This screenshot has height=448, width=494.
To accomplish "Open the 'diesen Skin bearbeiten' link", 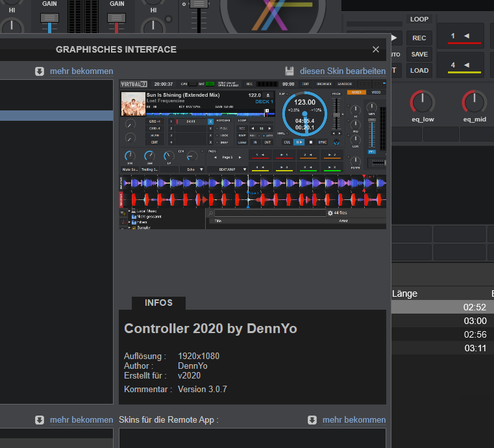I will click(343, 71).
